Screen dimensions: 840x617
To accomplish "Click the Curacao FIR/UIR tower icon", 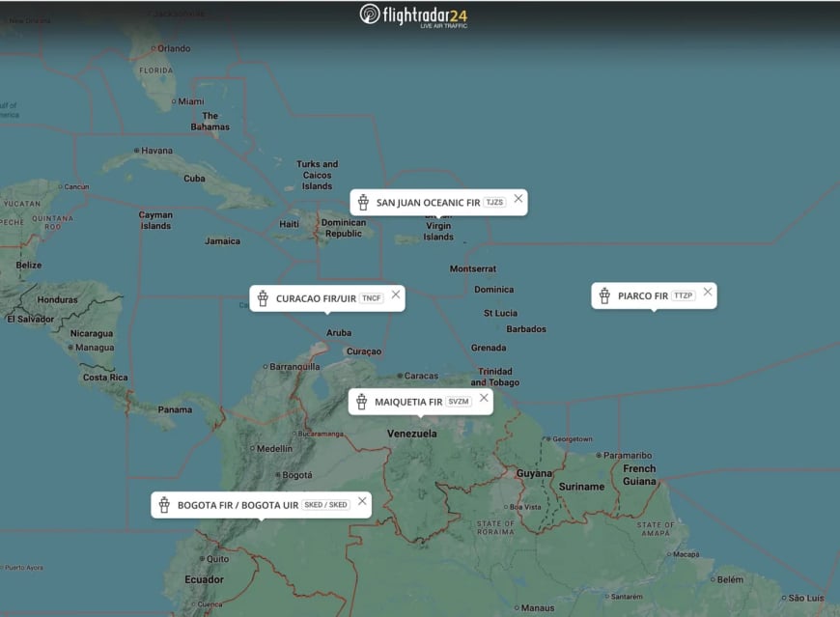I will (263, 298).
